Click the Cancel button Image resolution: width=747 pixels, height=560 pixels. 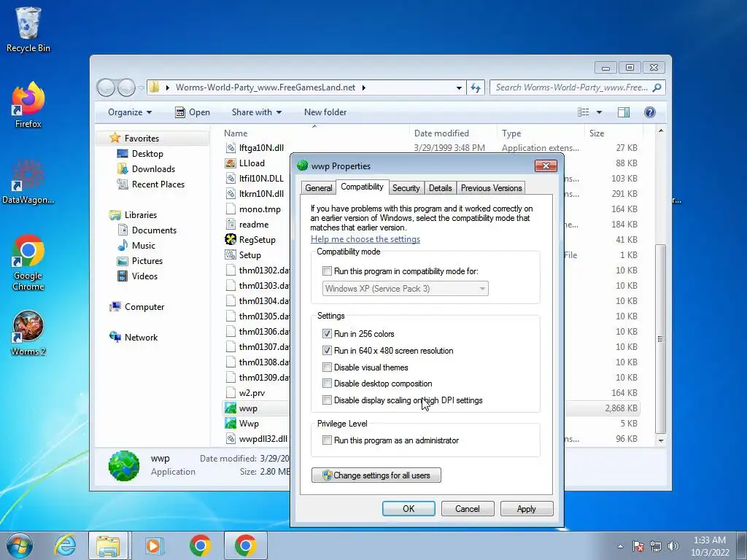tap(468, 508)
